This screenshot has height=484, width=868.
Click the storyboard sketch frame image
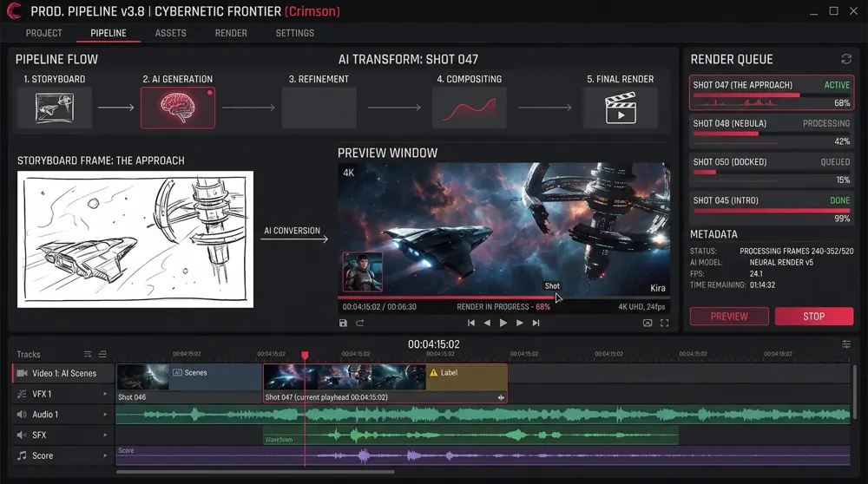pyautogui.click(x=135, y=239)
